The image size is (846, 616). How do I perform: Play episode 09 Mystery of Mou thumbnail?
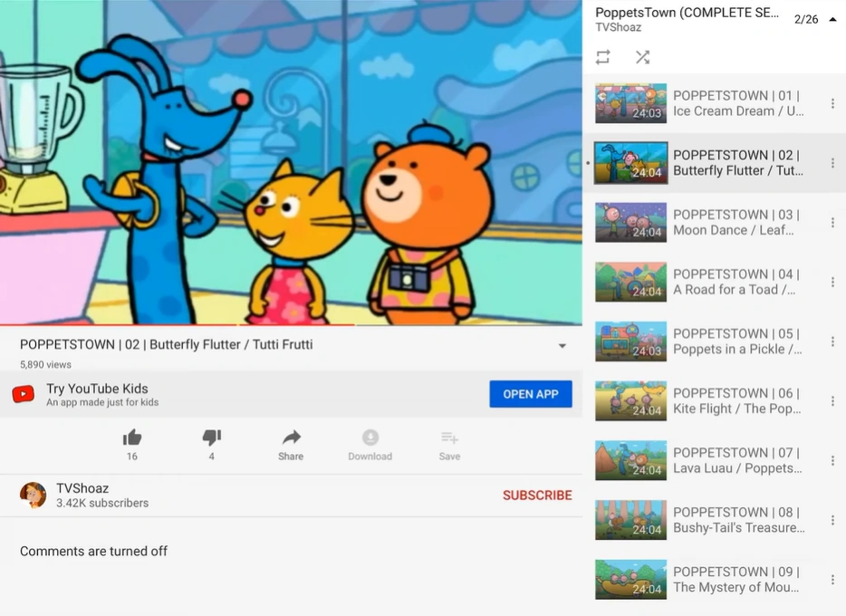630,580
